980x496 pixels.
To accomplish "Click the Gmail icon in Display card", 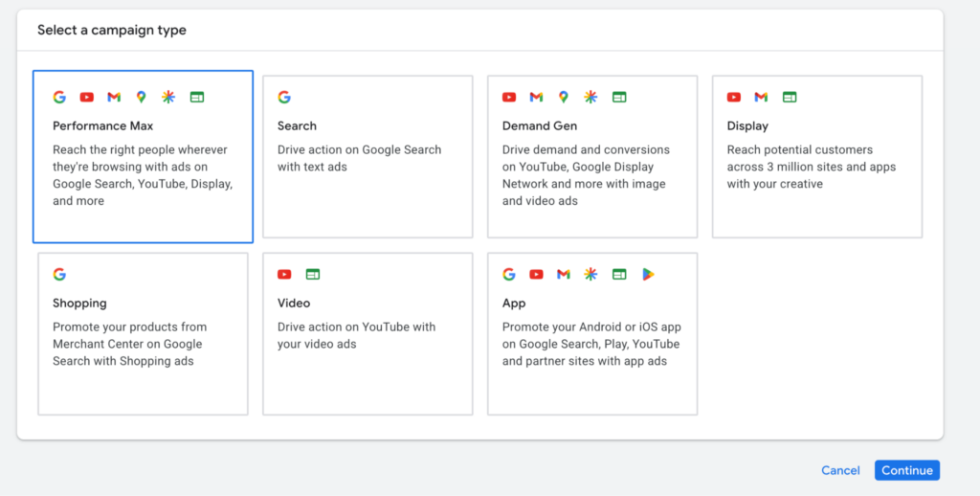I will tap(761, 97).
